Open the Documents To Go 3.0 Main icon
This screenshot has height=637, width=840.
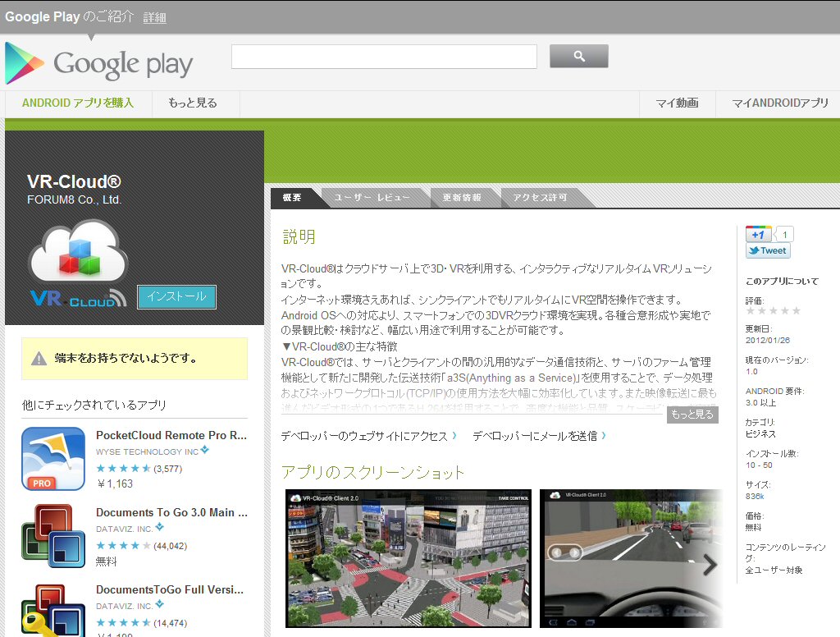[53, 536]
